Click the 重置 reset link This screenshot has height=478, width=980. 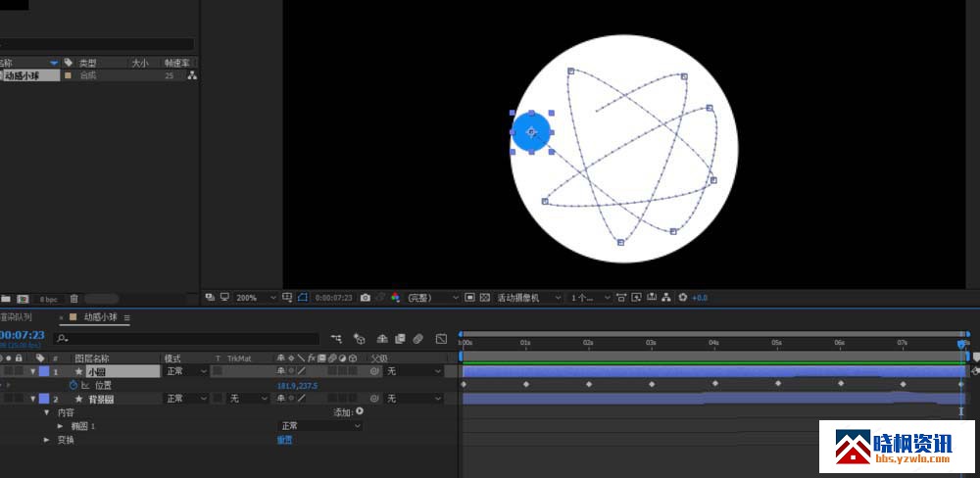[x=284, y=440]
